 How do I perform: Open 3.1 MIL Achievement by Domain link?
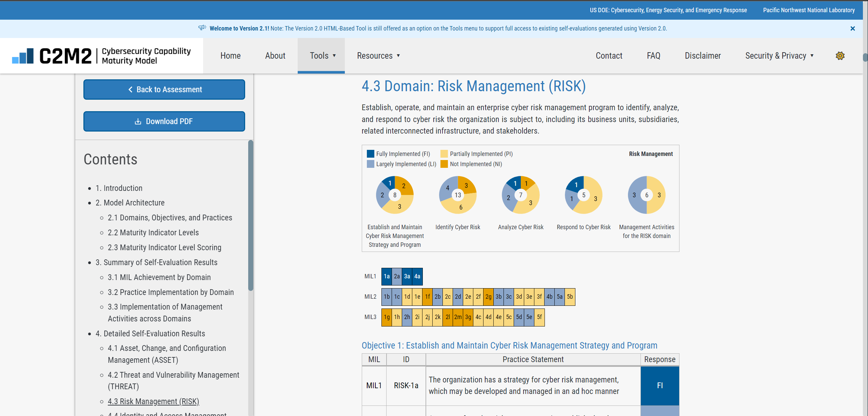click(159, 277)
